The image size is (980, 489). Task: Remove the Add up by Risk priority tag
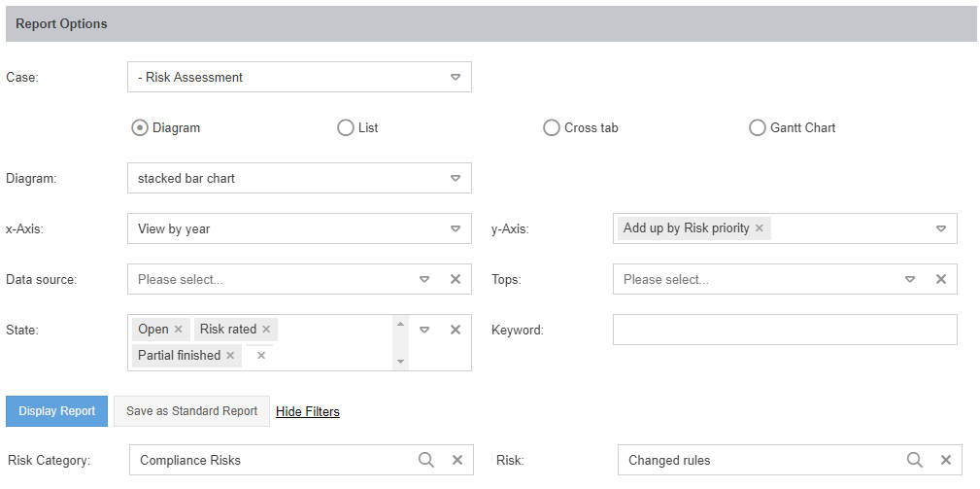point(760,228)
